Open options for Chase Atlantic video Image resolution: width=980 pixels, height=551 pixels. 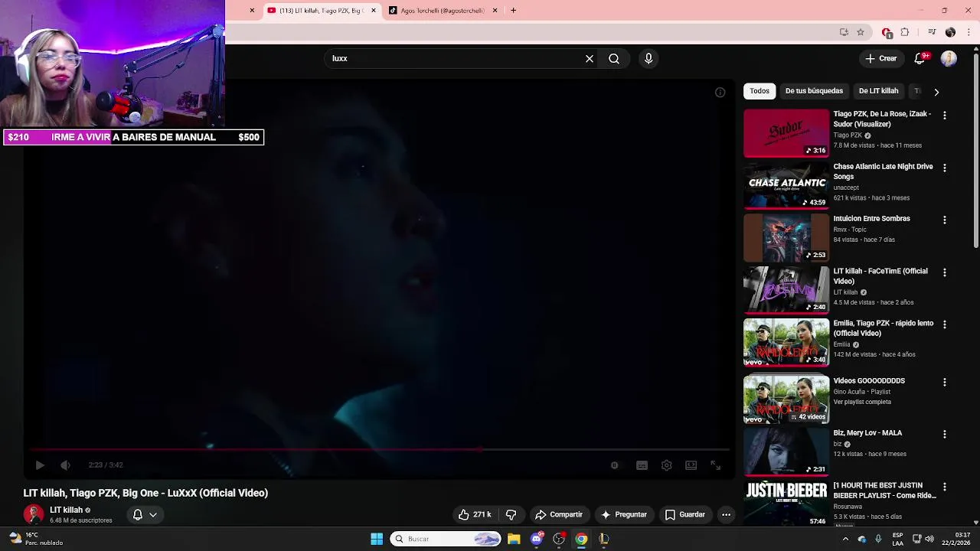point(944,168)
